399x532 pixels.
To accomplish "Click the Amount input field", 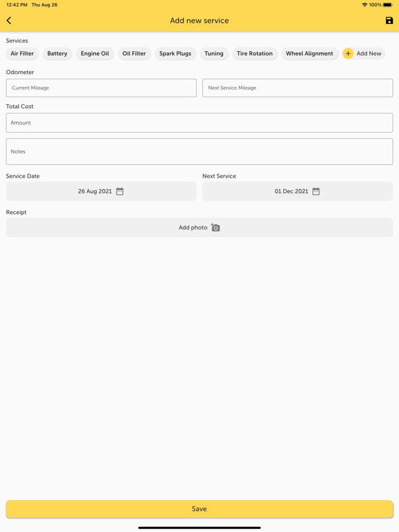I will click(x=199, y=122).
